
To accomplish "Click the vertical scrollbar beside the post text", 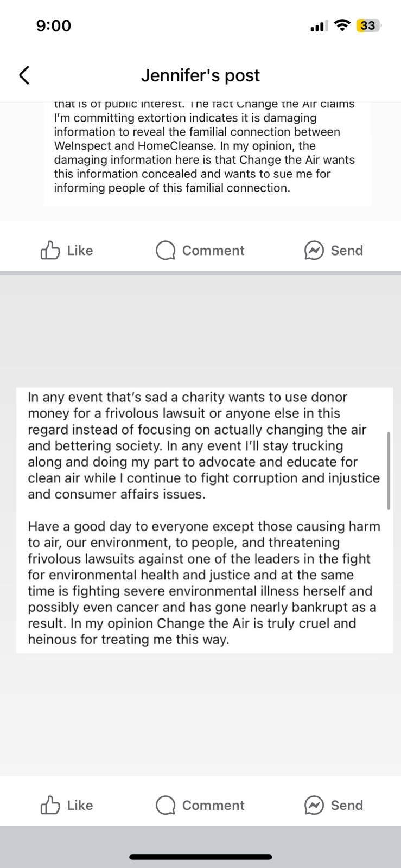I will pyautogui.click(x=389, y=471).
